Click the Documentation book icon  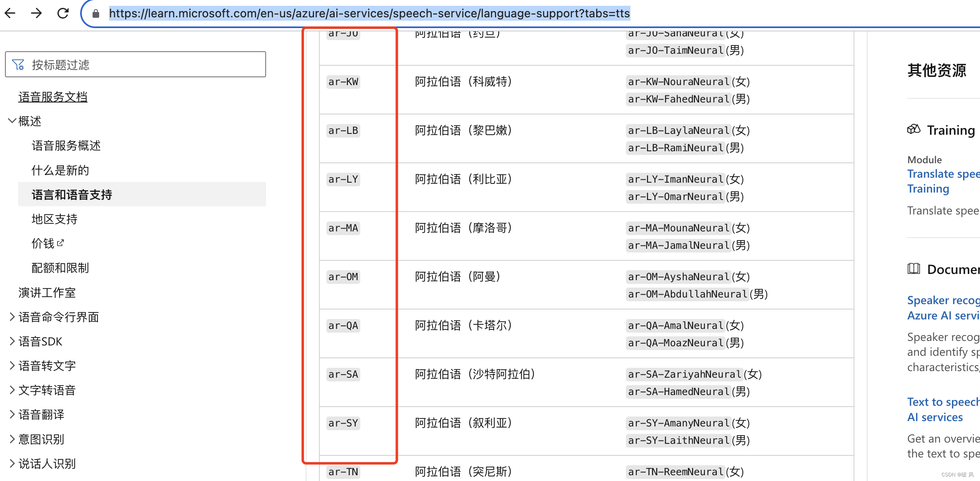[x=913, y=269]
